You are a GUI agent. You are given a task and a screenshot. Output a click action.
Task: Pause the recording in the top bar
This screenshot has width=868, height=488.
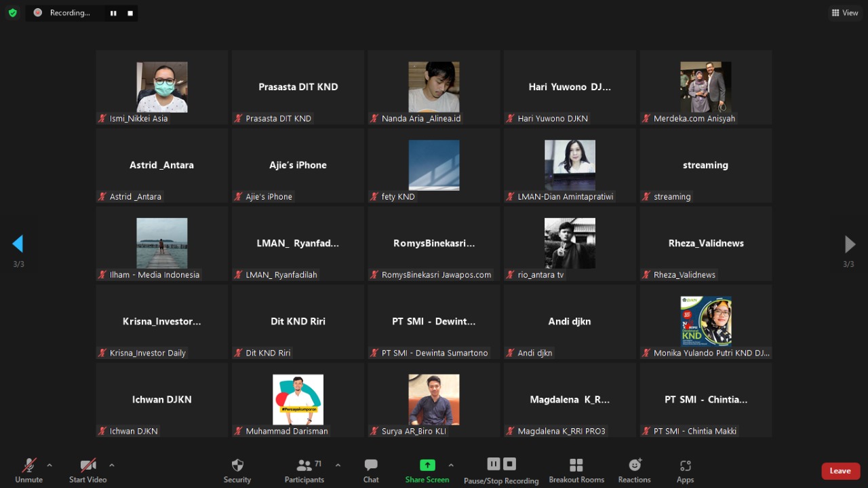(x=113, y=13)
